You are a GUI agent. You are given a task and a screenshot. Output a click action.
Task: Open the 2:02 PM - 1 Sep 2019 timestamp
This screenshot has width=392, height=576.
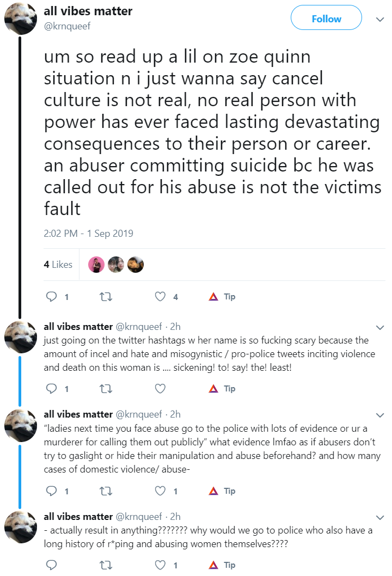[x=89, y=234]
